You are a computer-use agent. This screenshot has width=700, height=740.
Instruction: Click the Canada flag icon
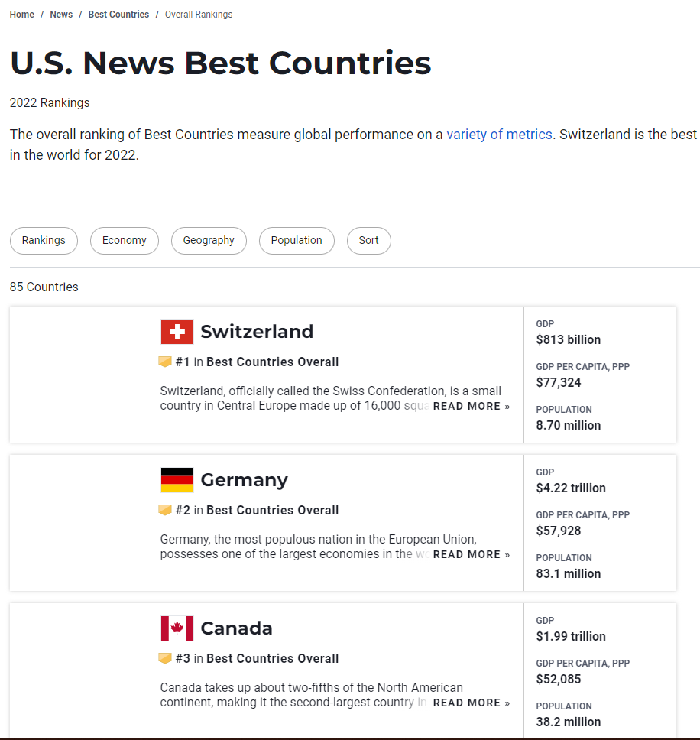(177, 628)
